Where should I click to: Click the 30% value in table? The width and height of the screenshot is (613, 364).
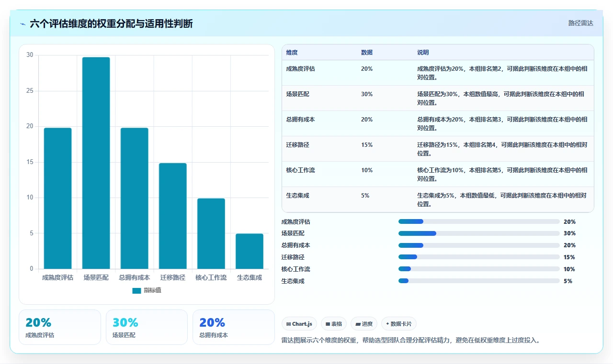[367, 94]
